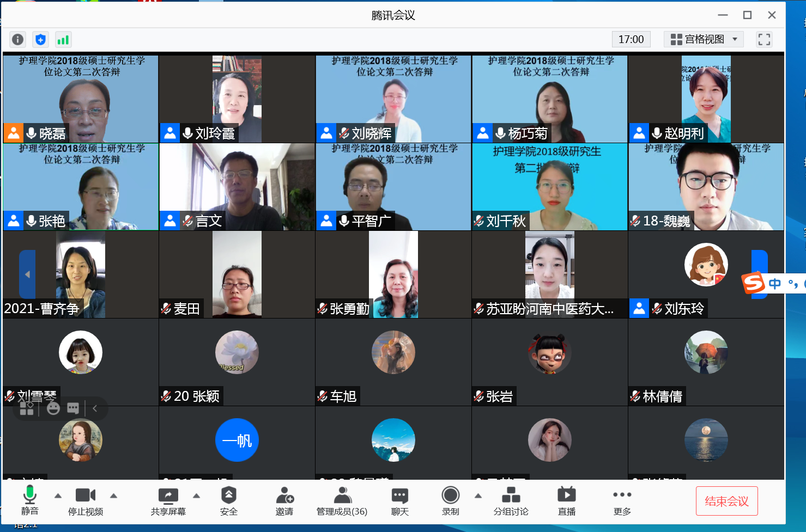Open the 宫格视图 layout dropdown

tap(704, 39)
